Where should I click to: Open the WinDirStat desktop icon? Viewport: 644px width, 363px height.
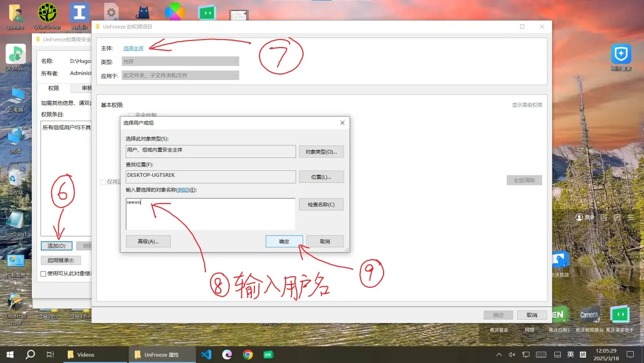[48, 13]
